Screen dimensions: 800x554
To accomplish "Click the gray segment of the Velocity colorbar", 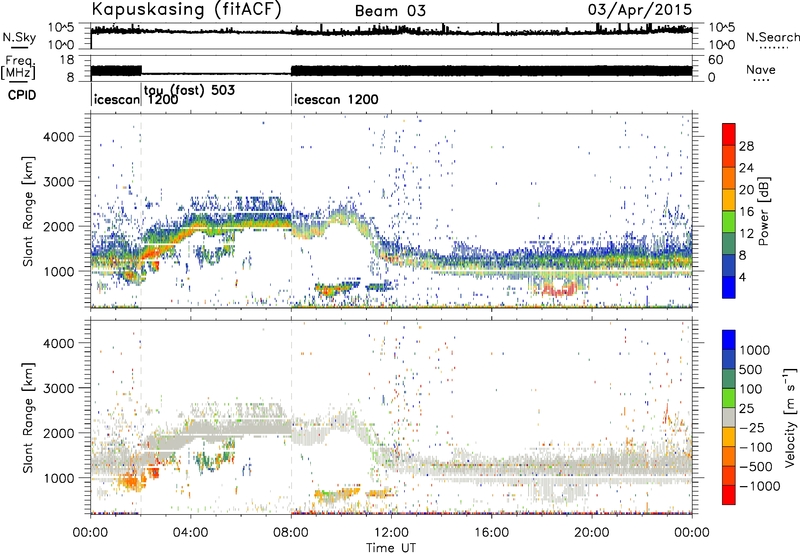I will tap(729, 417).
